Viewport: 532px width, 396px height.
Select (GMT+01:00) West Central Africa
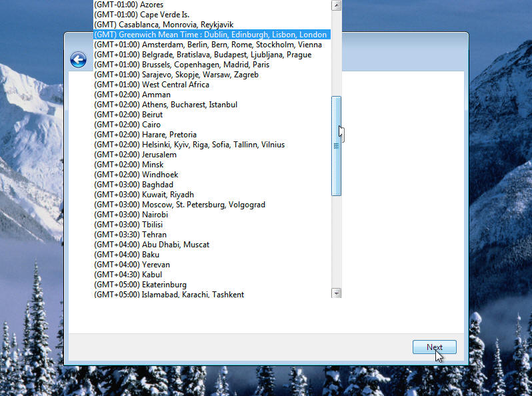click(x=212, y=85)
